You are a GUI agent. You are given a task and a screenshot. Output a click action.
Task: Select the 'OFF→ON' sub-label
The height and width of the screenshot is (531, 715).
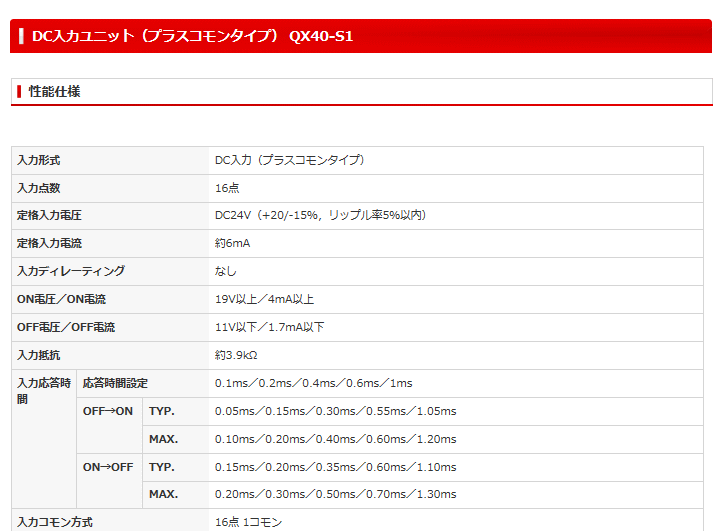[x=108, y=411]
